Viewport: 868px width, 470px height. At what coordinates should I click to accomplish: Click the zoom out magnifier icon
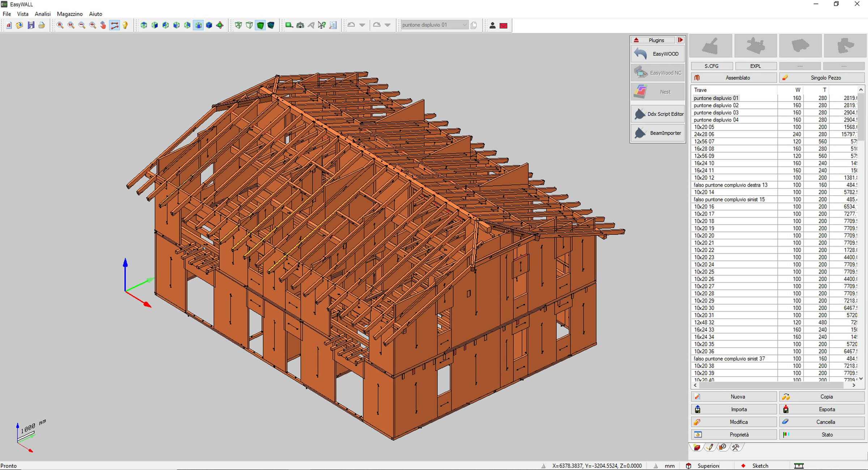[x=82, y=25]
